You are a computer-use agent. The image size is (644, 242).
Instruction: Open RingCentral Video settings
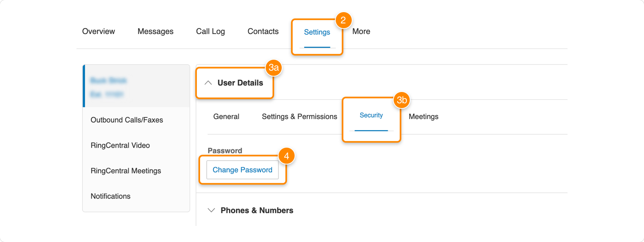(x=120, y=145)
